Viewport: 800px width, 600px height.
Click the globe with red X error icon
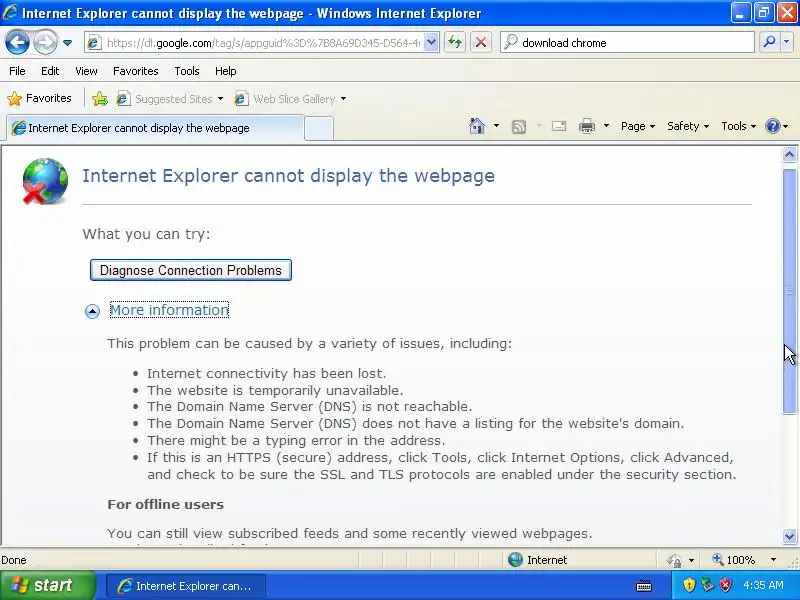[x=45, y=181]
